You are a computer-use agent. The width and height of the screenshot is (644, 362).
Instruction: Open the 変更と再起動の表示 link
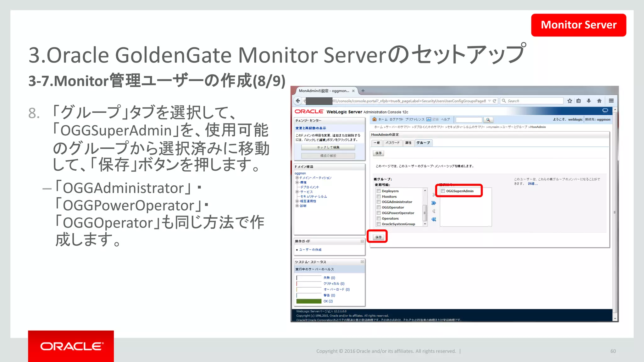point(311,128)
